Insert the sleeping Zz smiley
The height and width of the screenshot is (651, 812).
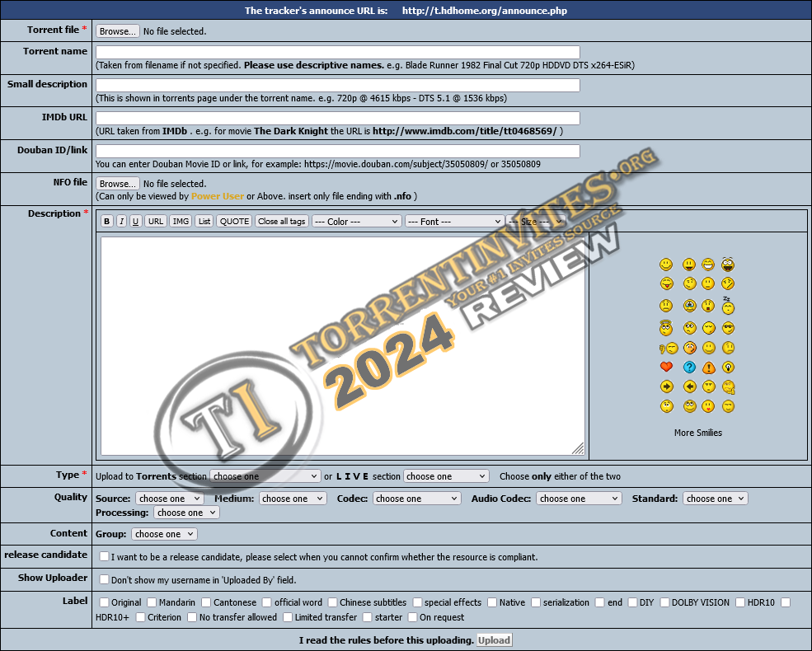[x=728, y=305]
